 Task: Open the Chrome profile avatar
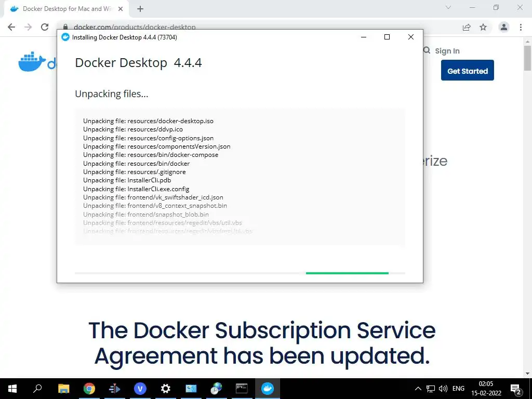coord(504,27)
